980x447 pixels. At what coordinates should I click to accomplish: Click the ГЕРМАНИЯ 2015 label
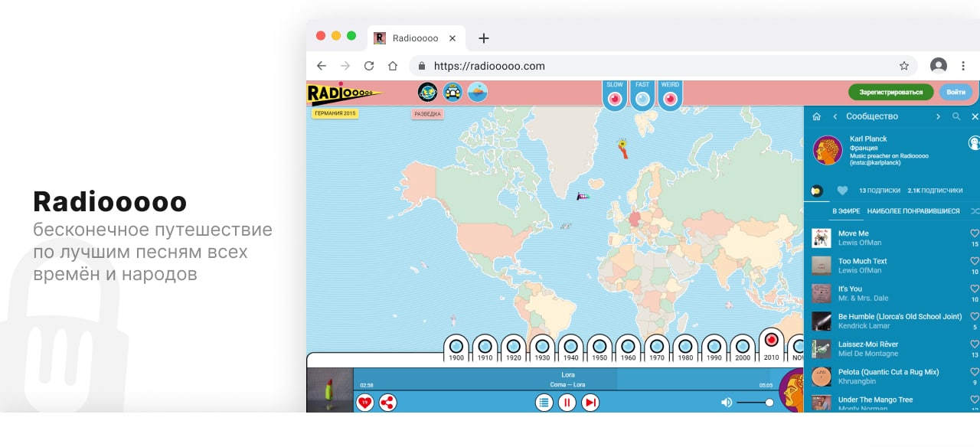pos(335,113)
